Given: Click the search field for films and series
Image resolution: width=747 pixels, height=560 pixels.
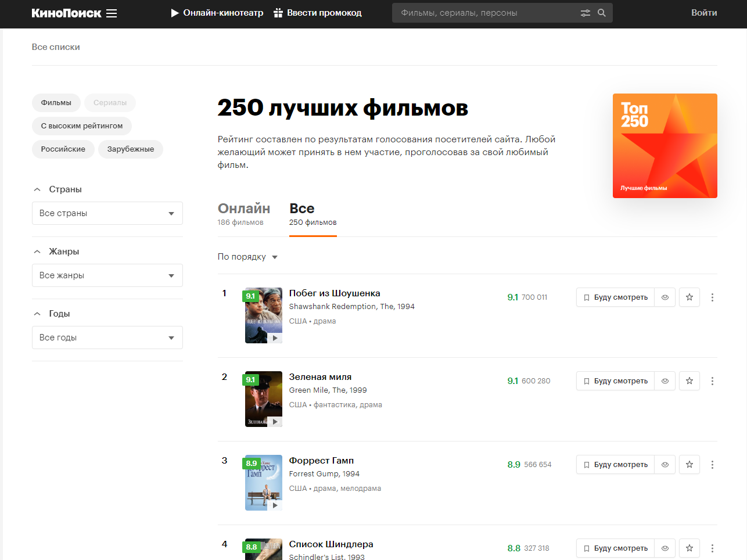Looking at the screenshot, I should [x=488, y=13].
